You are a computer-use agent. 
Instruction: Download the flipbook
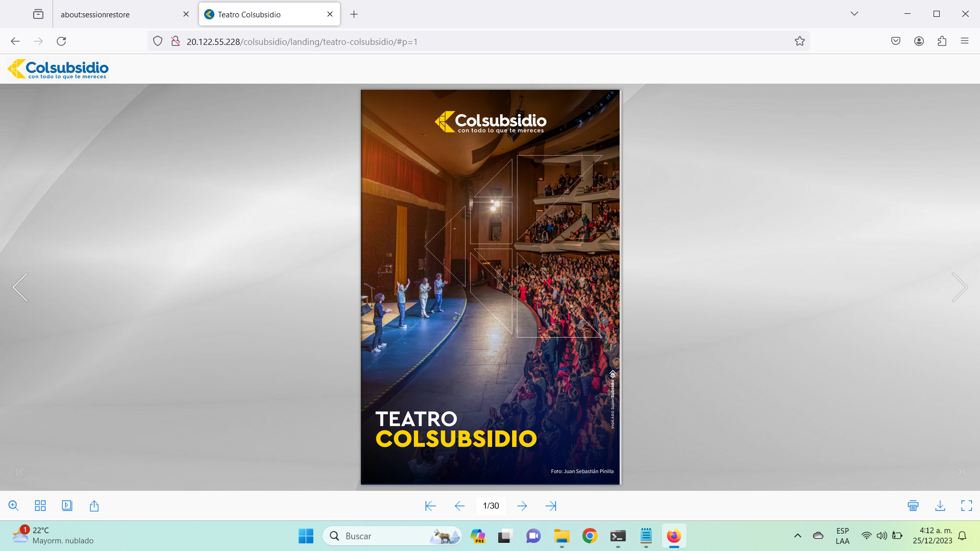point(940,506)
